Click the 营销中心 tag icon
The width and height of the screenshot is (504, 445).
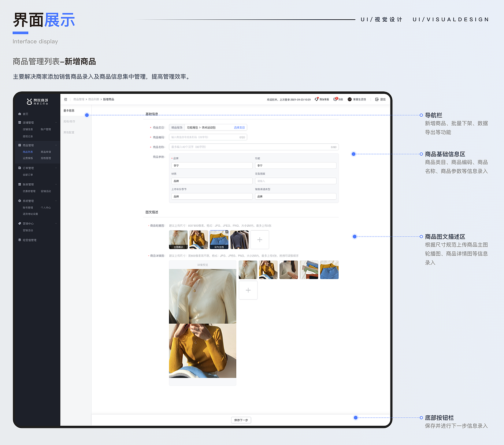coord(20,223)
